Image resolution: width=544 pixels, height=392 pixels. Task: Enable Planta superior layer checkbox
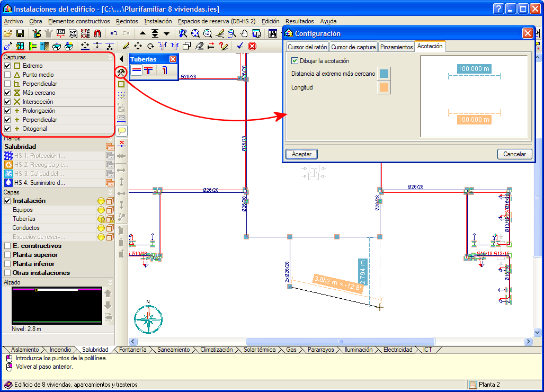point(7,255)
